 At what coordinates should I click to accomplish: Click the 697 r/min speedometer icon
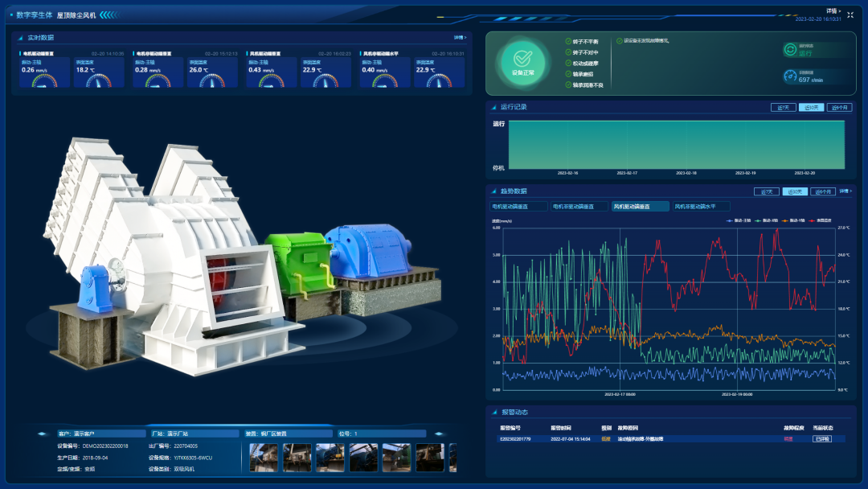[790, 76]
